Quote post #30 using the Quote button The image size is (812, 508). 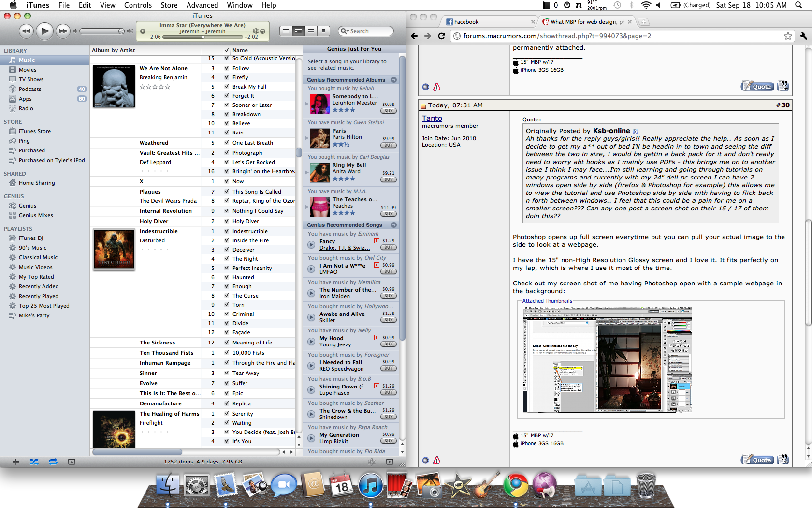point(757,460)
